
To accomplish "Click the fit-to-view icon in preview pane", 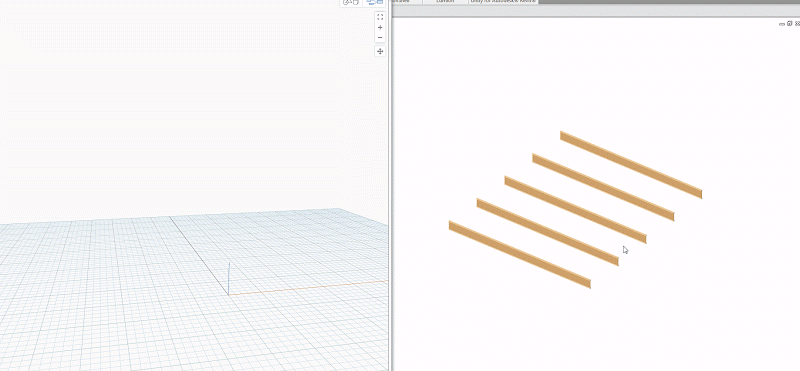I will click(x=380, y=17).
